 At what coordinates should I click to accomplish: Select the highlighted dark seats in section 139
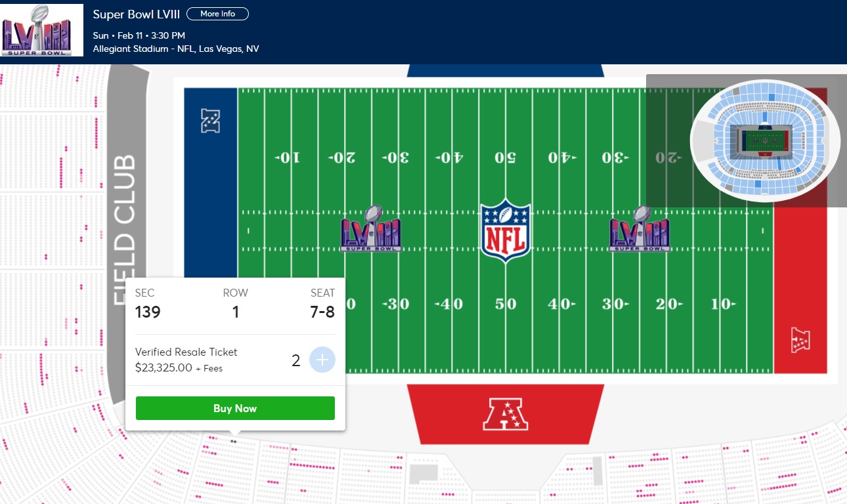tap(234, 442)
